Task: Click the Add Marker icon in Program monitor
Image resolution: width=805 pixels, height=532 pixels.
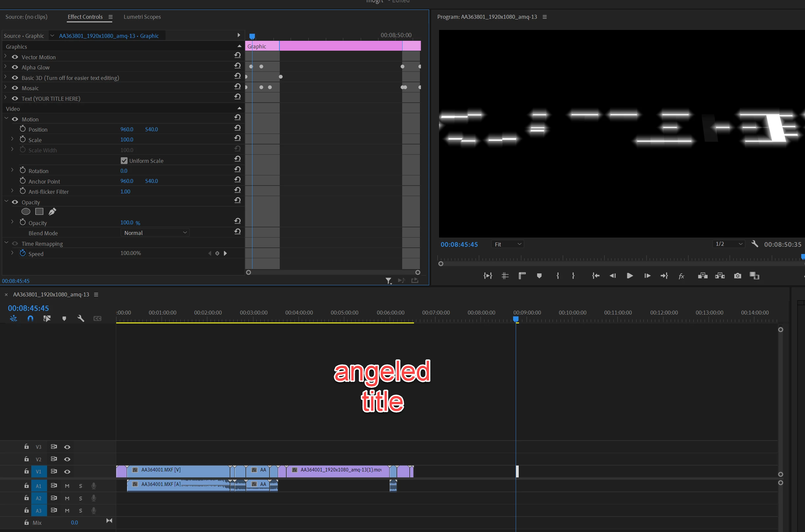Action: (539, 276)
